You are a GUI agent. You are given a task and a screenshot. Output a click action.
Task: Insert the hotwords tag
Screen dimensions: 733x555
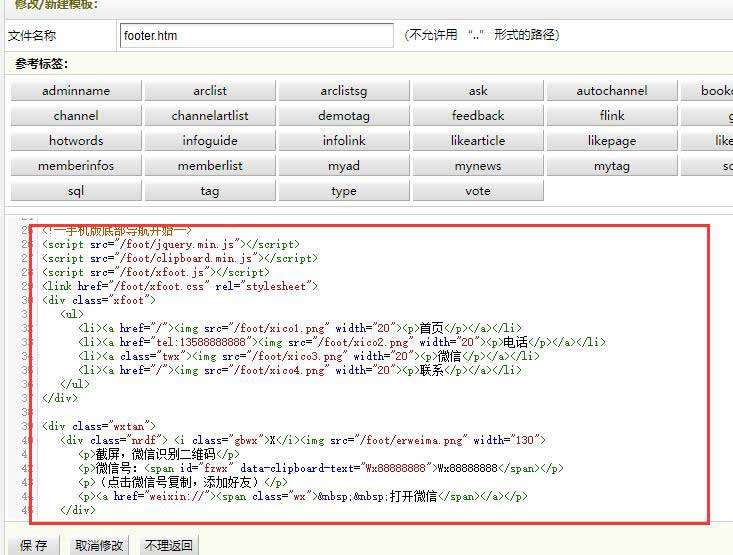[76, 141]
